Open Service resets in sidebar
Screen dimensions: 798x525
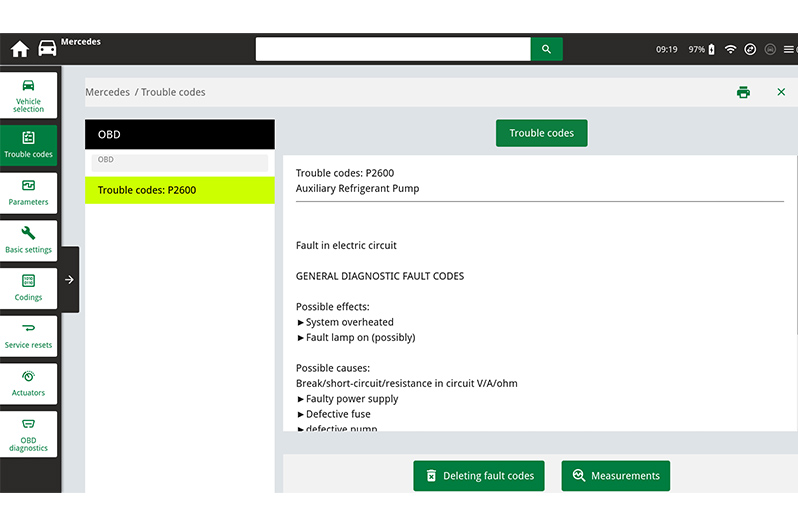pyautogui.click(x=29, y=336)
